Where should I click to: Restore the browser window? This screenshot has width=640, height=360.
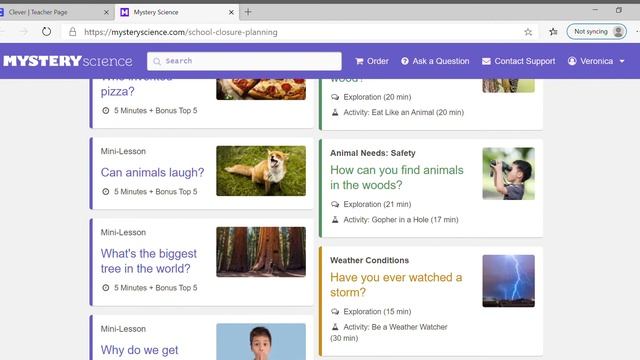point(619,10)
